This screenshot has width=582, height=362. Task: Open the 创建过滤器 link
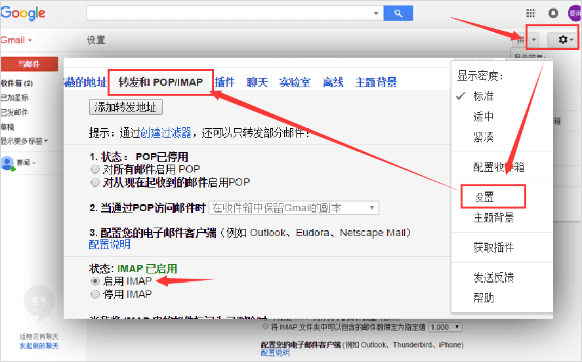[166, 133]
